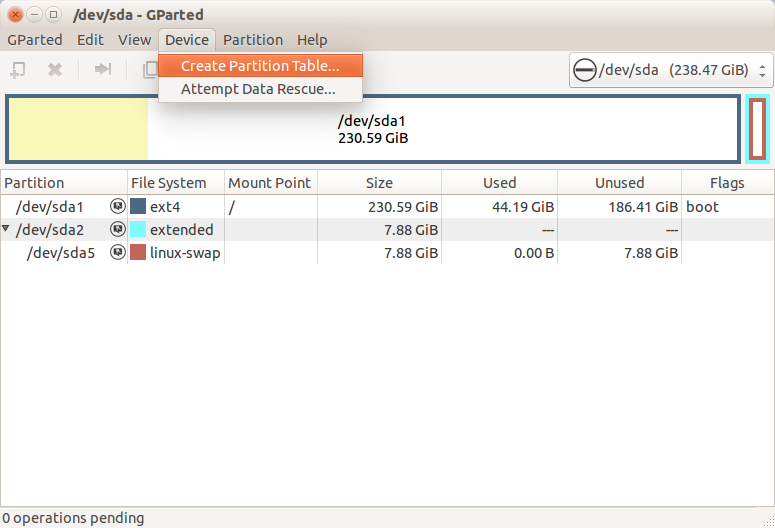The height and width of the screenshot is (528, 775).
Task: Click the Resize/Move toolbar icon
Action: coord(103,69)
